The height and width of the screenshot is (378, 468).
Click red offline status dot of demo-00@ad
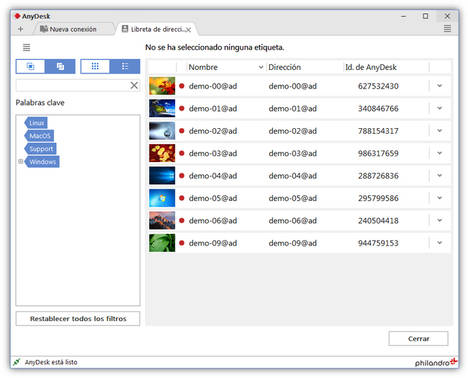182,86
